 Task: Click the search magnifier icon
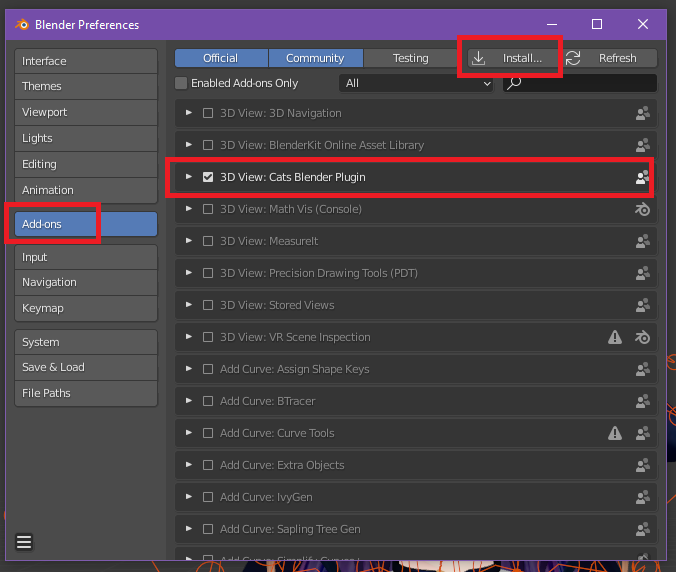[514, 83]
